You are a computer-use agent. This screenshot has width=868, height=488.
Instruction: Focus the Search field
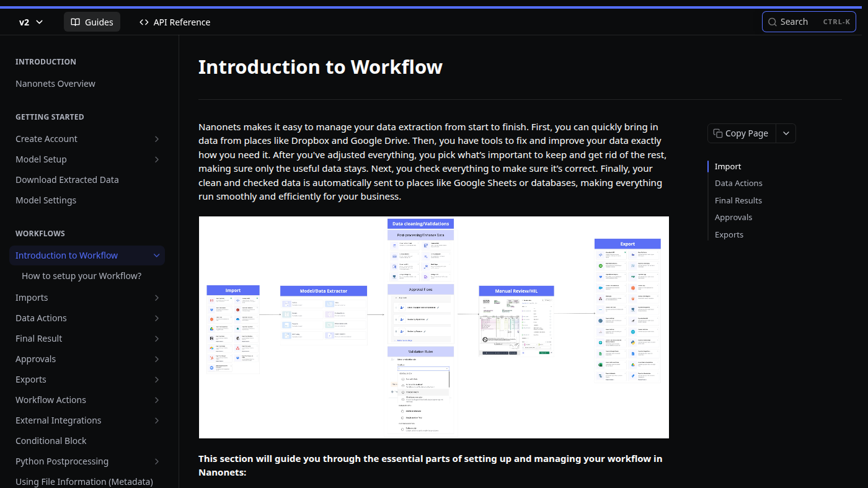pyautogui.click(x=808, y=22)
